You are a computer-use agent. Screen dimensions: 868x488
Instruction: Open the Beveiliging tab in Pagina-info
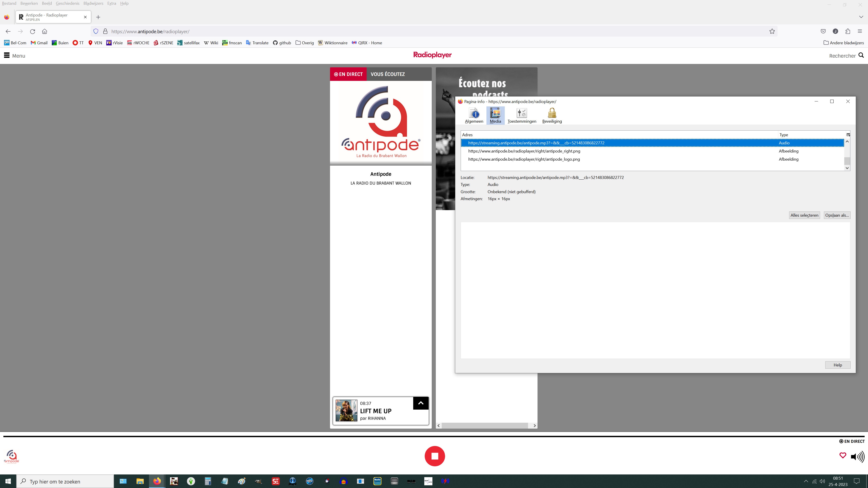552,115
